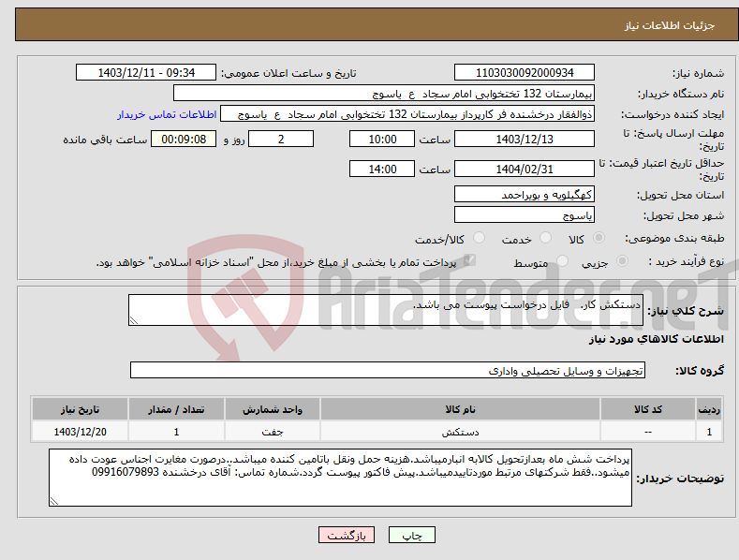Click the دستکش item name cell

click(x=460, y=432)
